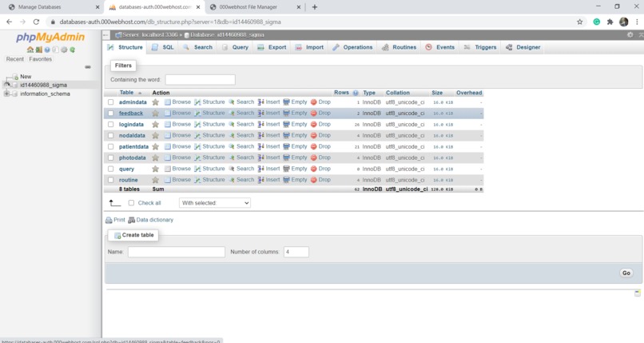The height and width of the screenshot is (343, 644).
Task: Click the Go button to create table
Action: coord(626,273)
